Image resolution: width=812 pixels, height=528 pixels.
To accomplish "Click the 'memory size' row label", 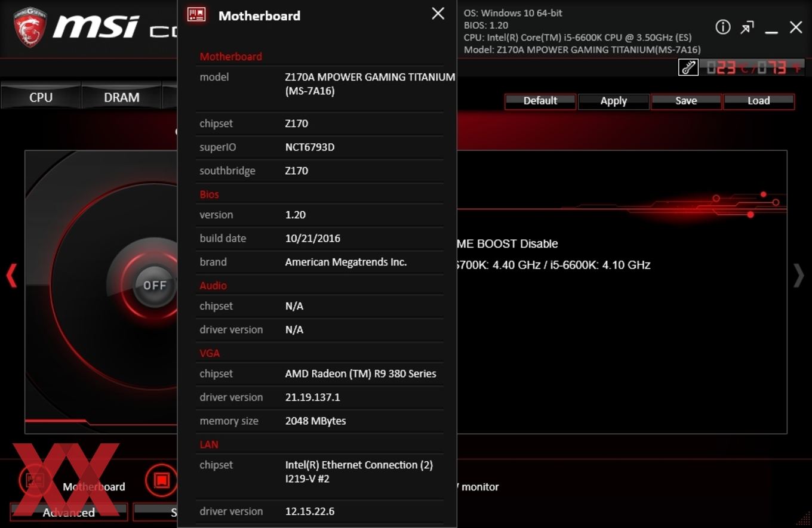I will click(229, 421).
